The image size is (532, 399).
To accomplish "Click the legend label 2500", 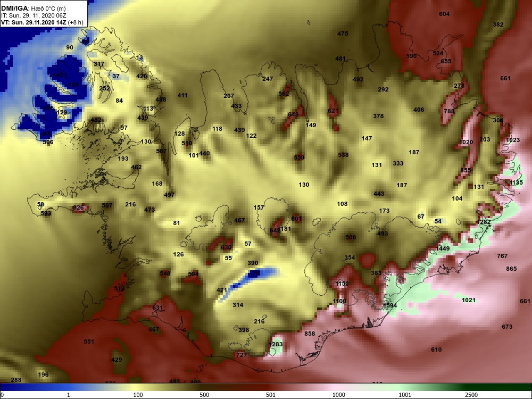I will click(x=471, y=395).
